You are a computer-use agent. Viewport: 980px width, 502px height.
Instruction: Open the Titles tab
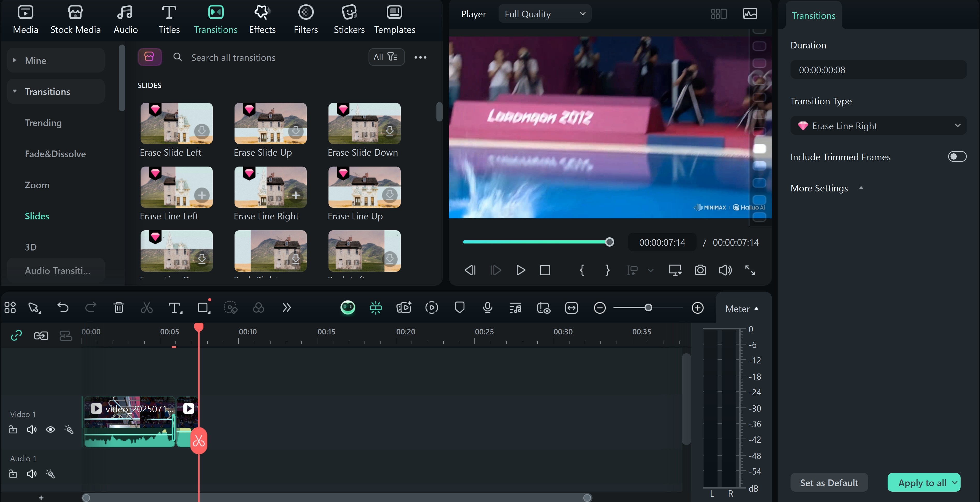pos(169,19)
